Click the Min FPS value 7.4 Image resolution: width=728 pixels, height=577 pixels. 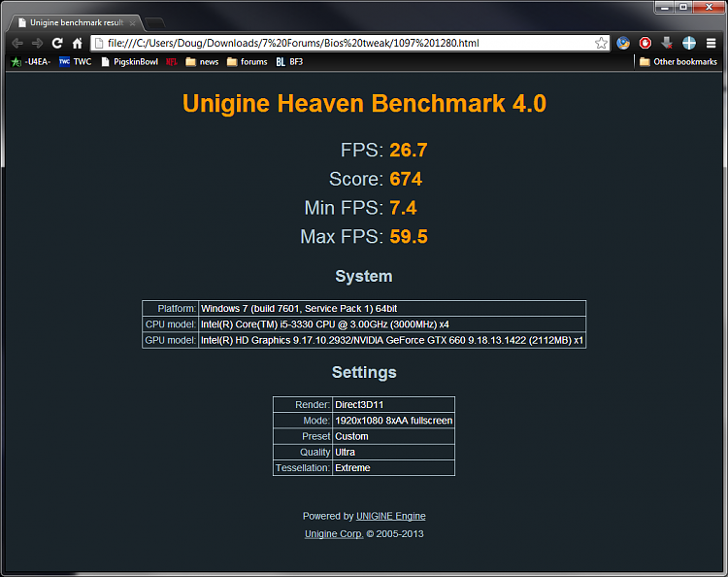(x=403, y=208)
